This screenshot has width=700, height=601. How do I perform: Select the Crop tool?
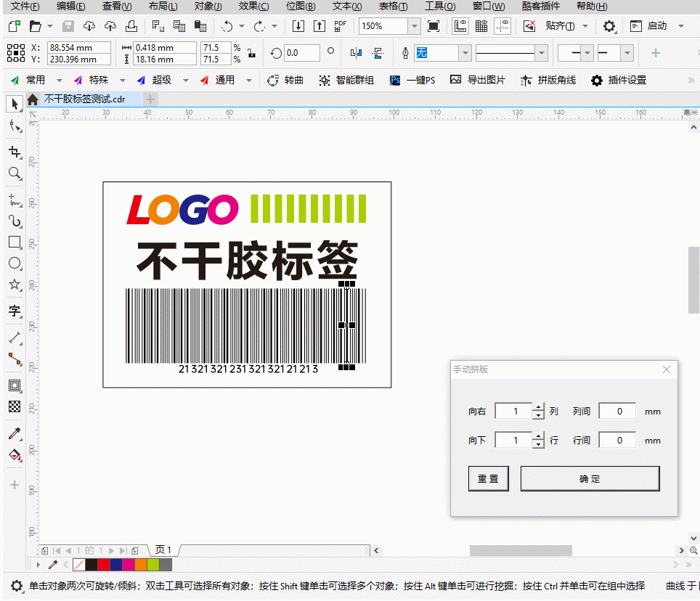click(15, 152)
